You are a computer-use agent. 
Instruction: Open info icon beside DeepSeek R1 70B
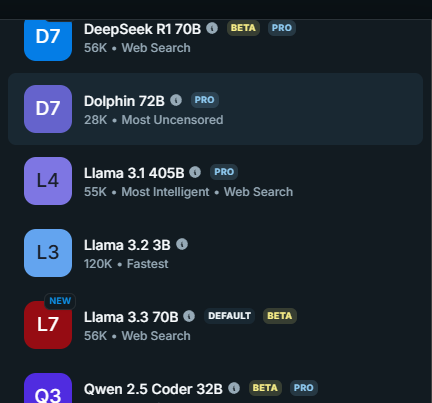[x=212, y=28]
